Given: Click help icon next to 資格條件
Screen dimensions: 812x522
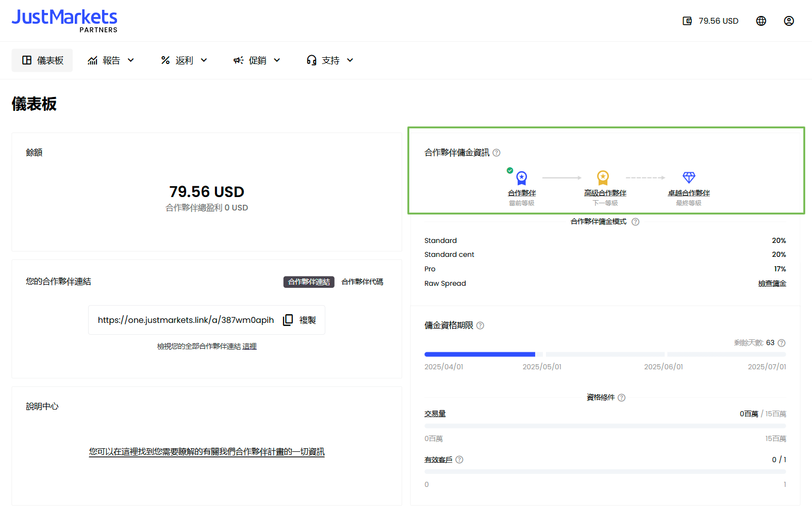Looking at the screenshot, I should [621, 398].
